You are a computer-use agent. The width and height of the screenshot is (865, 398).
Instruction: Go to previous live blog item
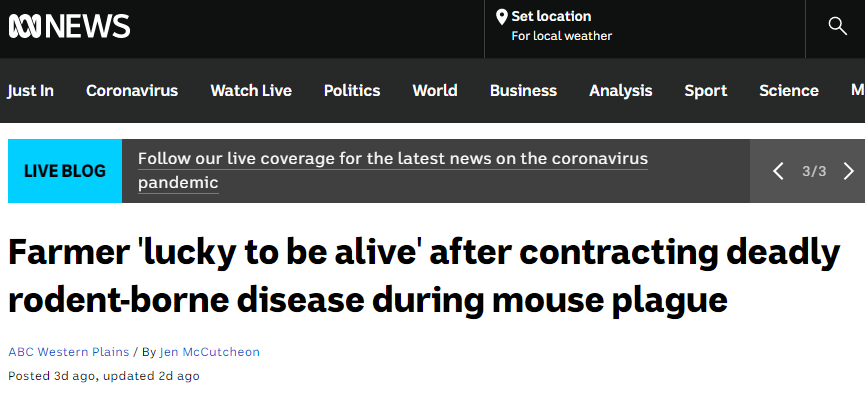(778, 171)
